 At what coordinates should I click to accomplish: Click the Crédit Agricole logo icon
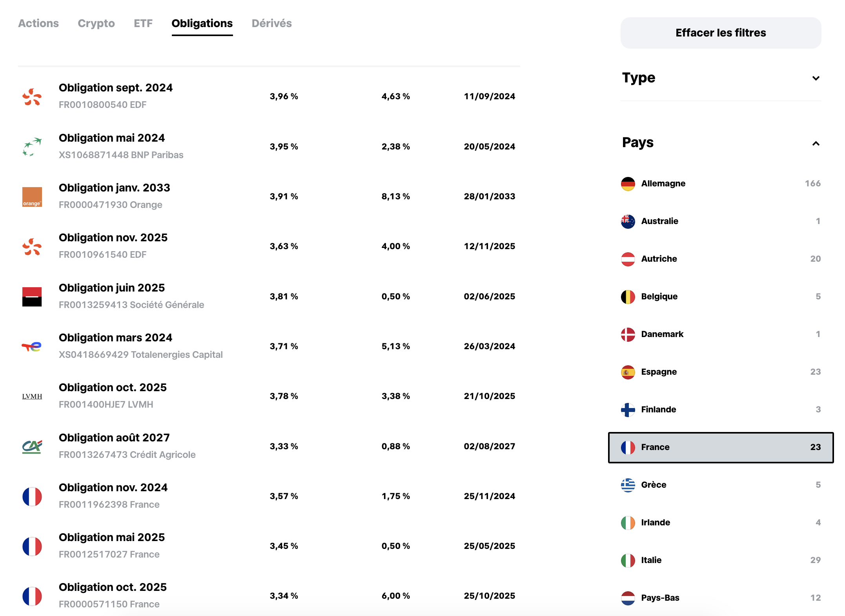(x=32, y=447)
